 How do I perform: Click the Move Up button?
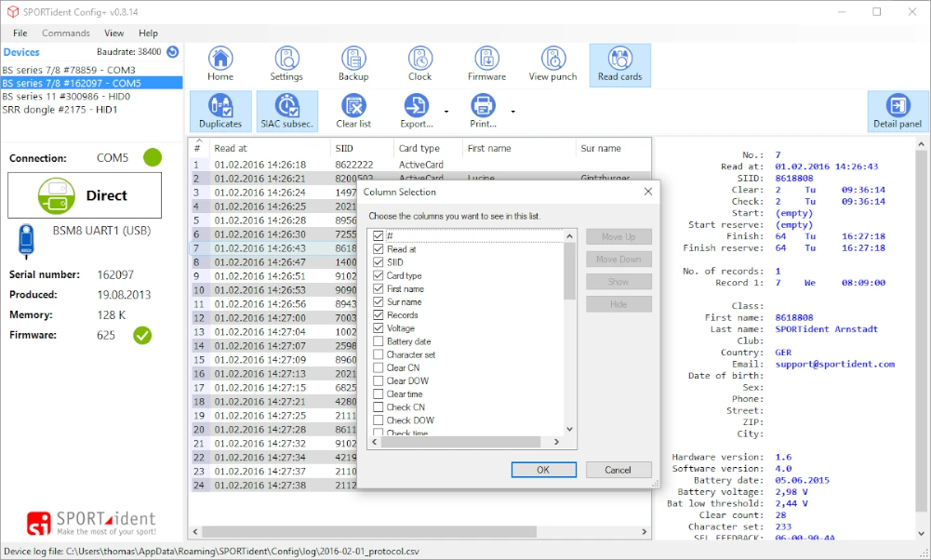(x=618, y=236)
